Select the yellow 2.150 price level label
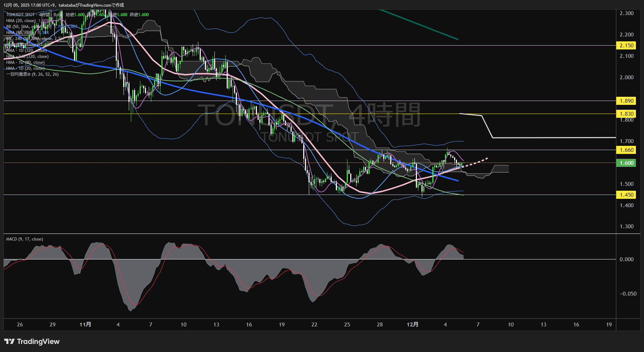This screenshot has height=352, width=644. [x=626, y=46]
